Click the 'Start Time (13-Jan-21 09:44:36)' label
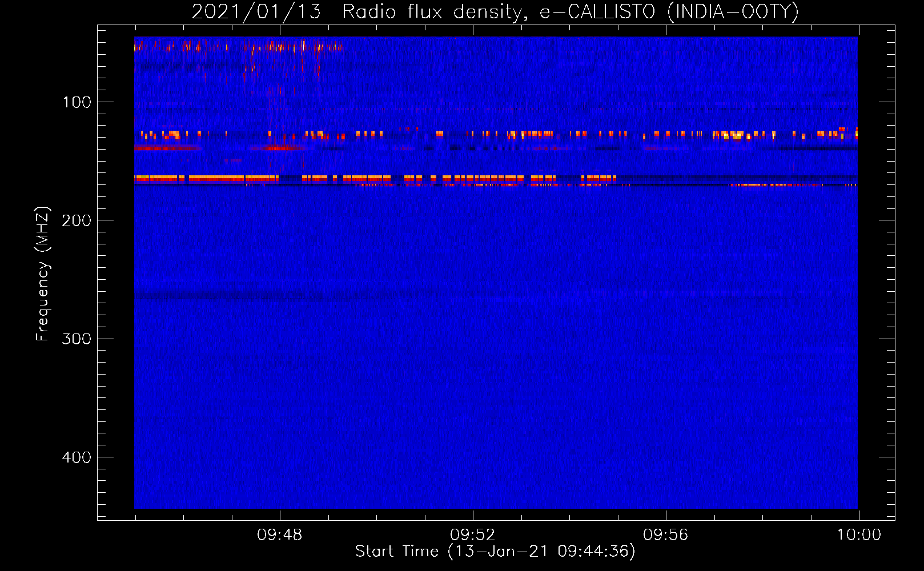Image resolution: width=924 pixels, height=571 pixels. tap(495, 552)
